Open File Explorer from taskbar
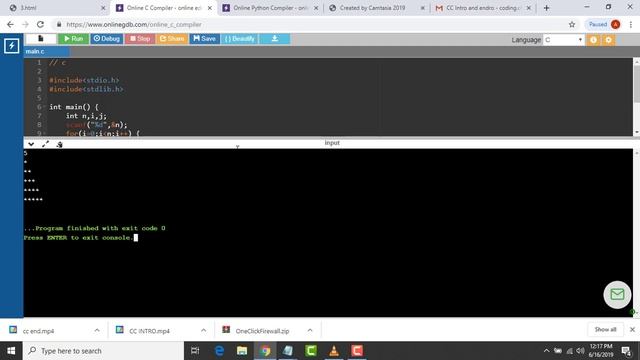Image resolution: width=640 pixels, height=360 pixels. point(242,351)
